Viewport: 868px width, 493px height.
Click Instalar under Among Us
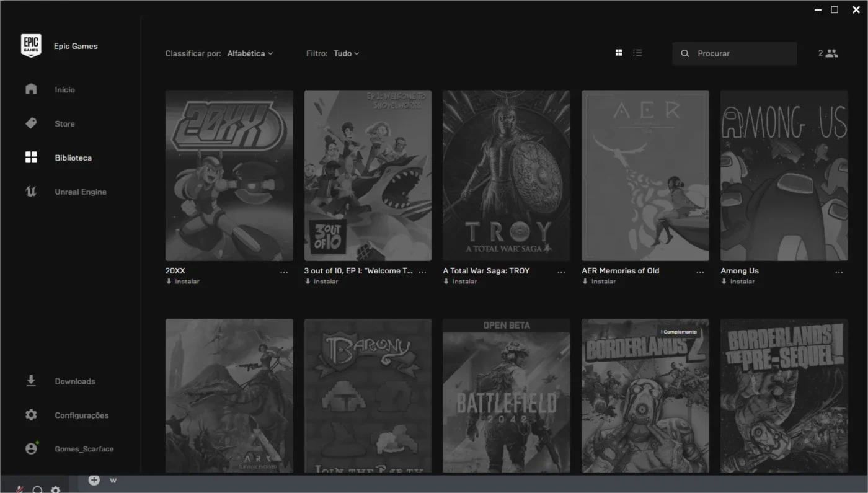pyautogui.click(x=738, y=282)
